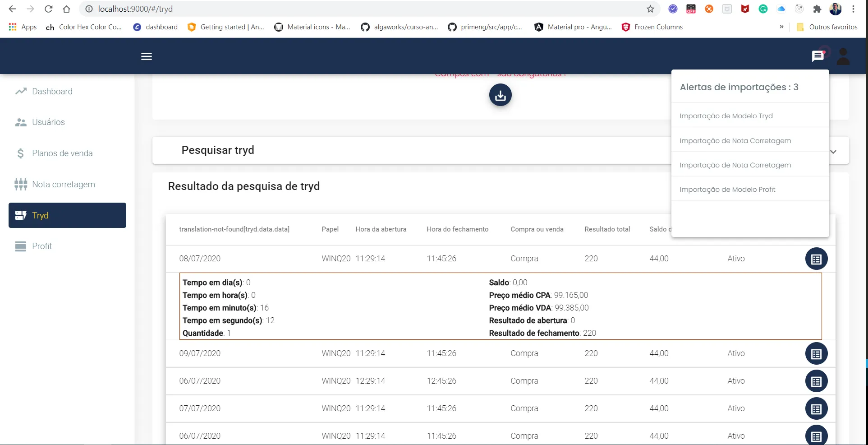
Task: Click the round download import button
Action: 501,95
